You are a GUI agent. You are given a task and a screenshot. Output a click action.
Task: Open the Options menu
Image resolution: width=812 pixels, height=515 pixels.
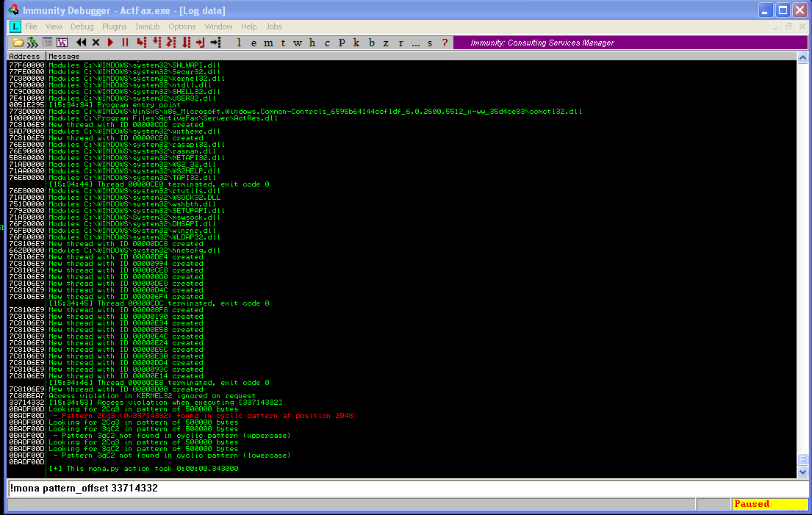[x=182, y=26]
